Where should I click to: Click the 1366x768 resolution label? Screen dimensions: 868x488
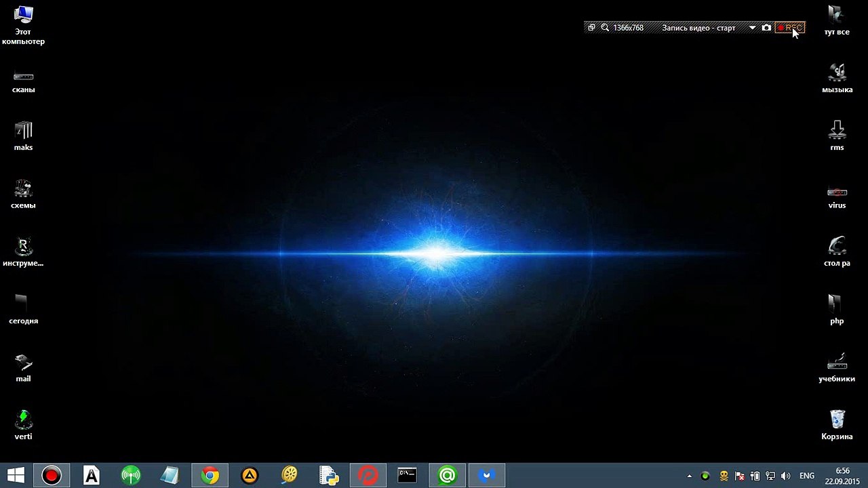tap(628, 28)
